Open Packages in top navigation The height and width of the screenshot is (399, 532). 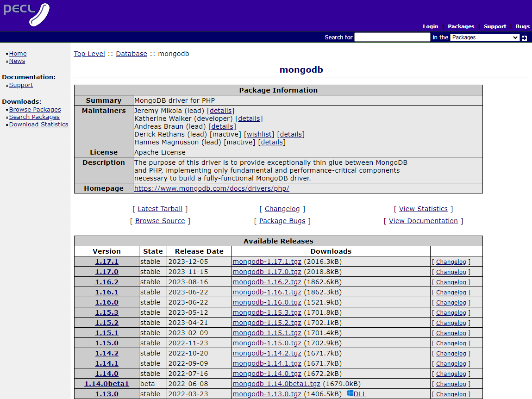point(461,26)
